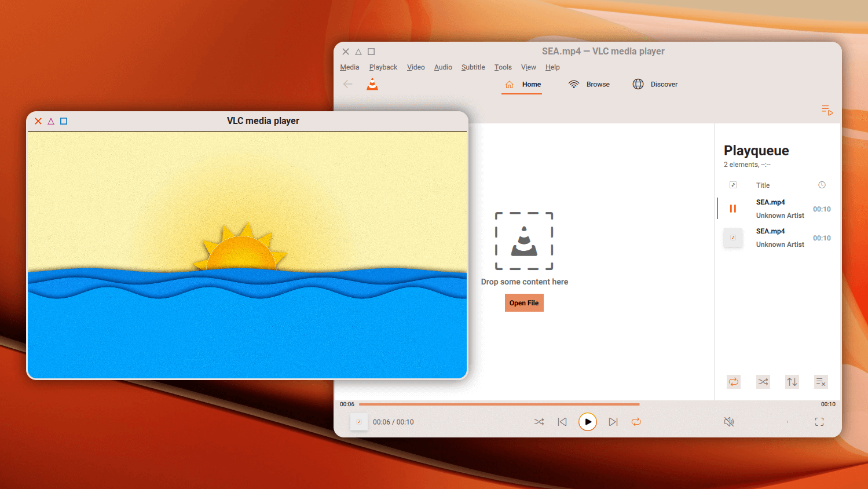This screenshot has height=489, width=868.
Task: Click the 00:10 remaining time label
Action: pyautogui.click(x=828, y=404)
